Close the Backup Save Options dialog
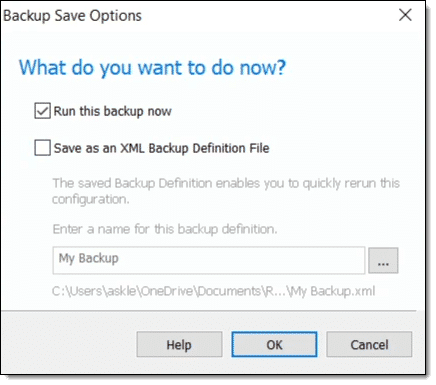This screenshot has width=436, height=385. (405, 15)
